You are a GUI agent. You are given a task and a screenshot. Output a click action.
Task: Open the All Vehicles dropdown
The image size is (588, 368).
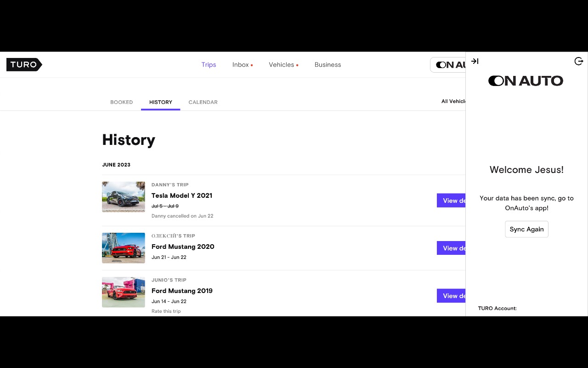(x=455, y=101)
